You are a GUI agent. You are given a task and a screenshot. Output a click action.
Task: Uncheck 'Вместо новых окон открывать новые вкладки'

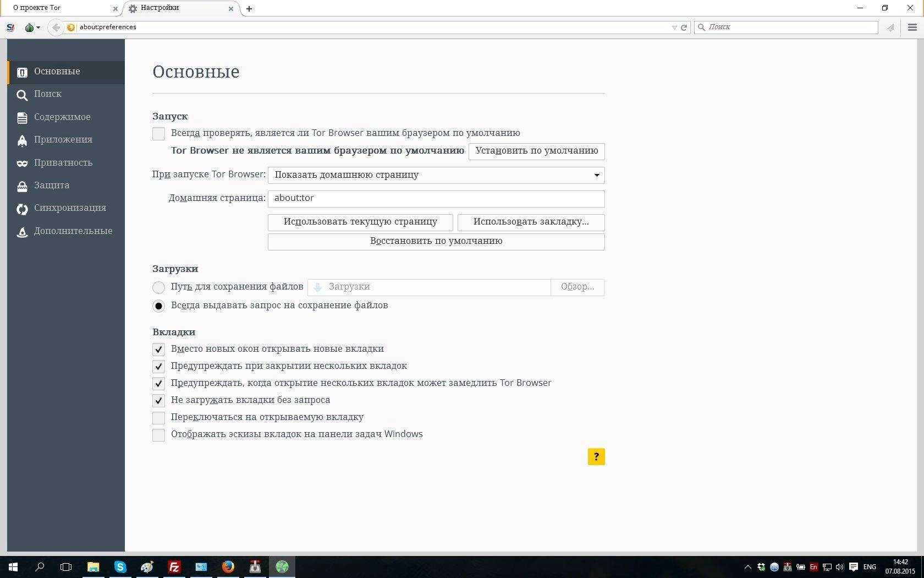coord(158,350)
